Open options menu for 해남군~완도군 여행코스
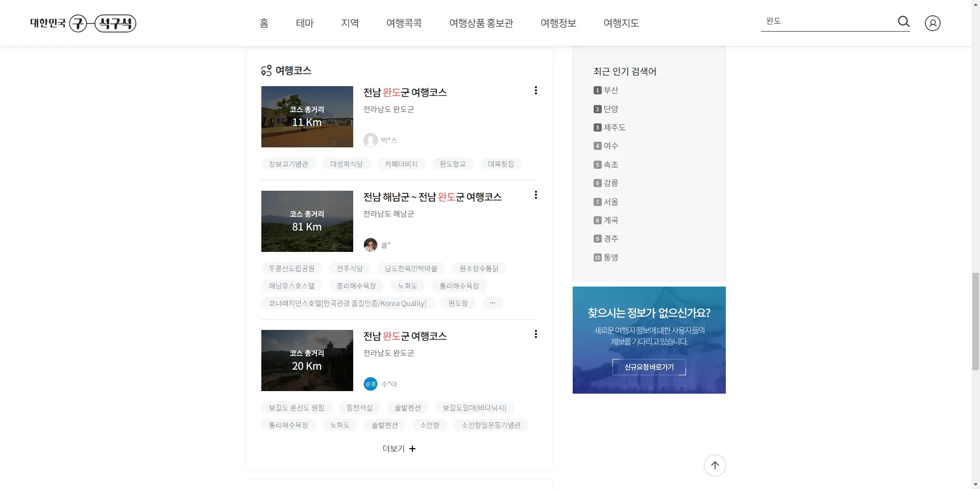 [535, 195]
